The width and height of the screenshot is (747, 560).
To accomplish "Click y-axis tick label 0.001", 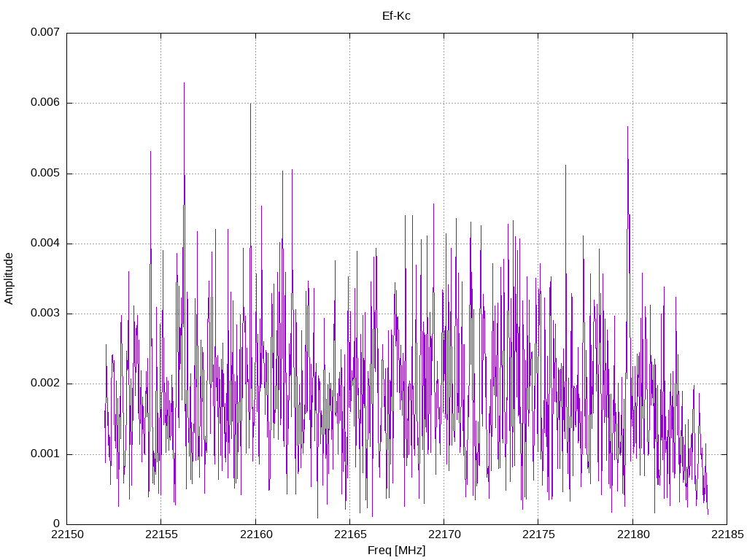I will click(x=45, y=454).
